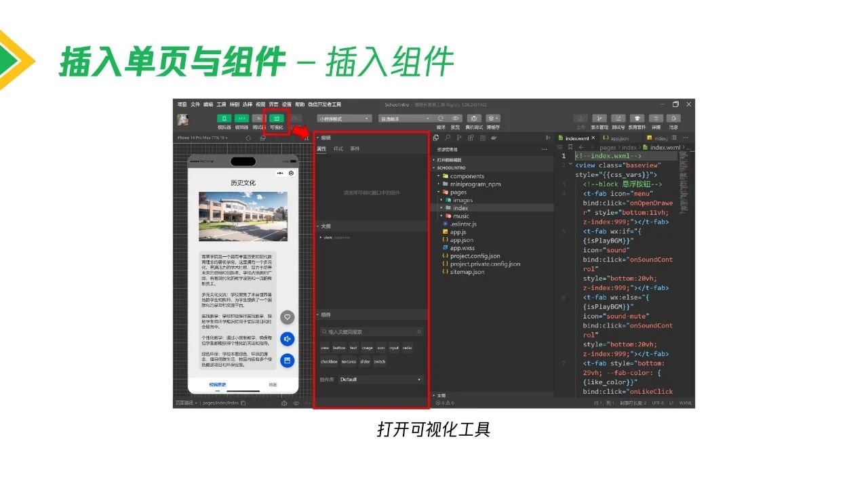Open the 消息 notifications bell button
The height and width of the screenshot is (488, 868).
coord(673,119)
